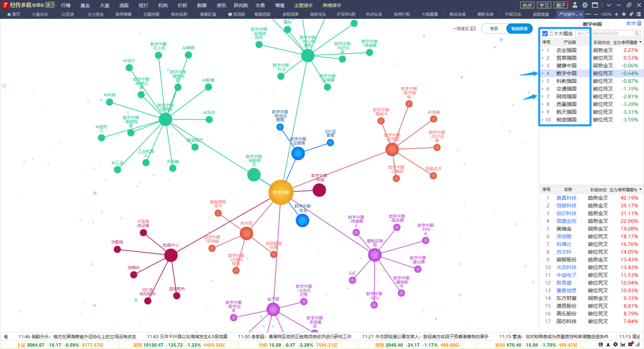Click the green 应用层 hub node
Screen dimensions: 644x349
[x=165, y=119]
